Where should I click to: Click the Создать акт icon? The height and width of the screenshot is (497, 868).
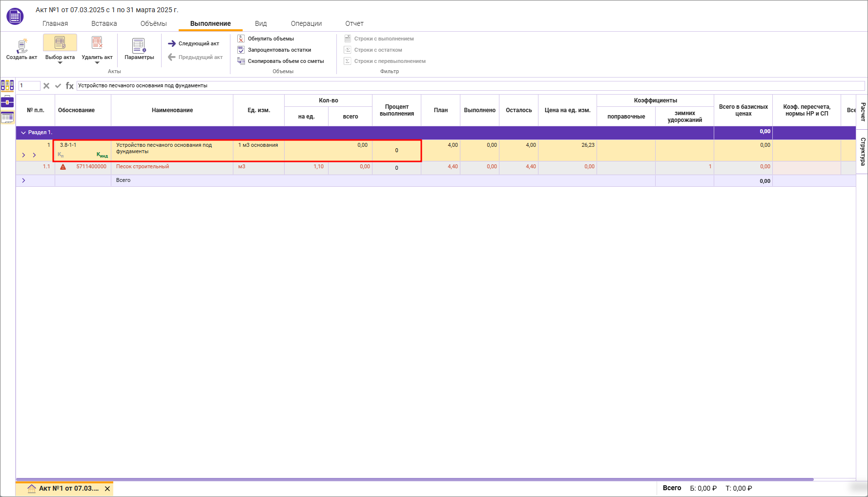[21, 45]
